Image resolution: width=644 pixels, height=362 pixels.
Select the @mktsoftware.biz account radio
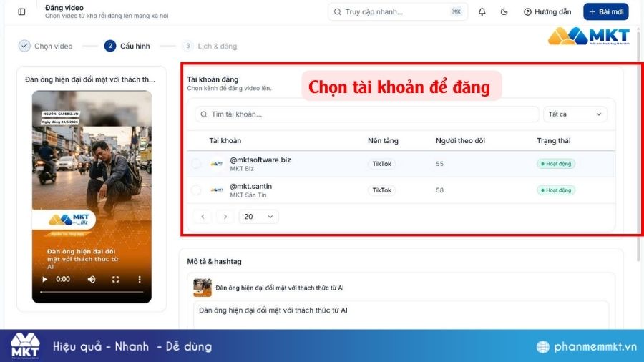pyautogui.click(x=196, y=164)
